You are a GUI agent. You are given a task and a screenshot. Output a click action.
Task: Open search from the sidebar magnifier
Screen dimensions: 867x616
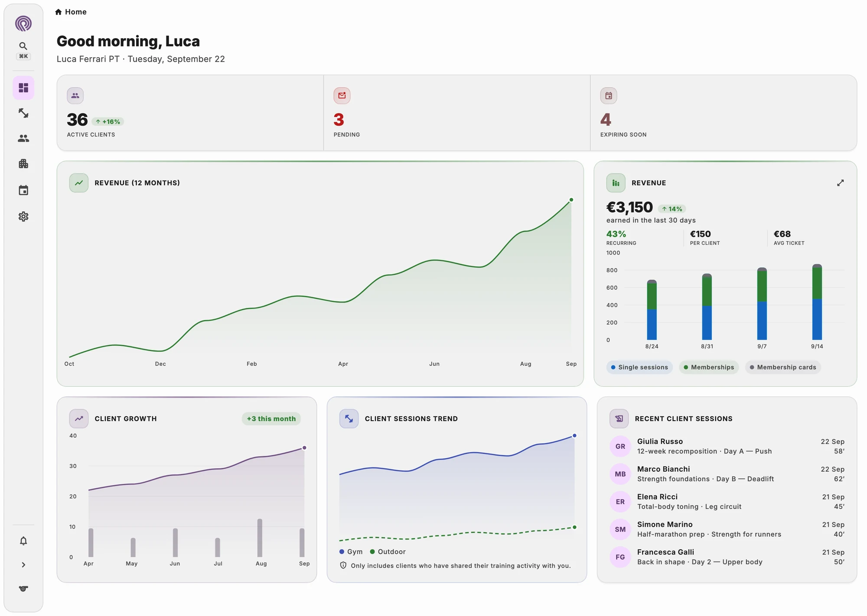(x=23, y=46)
